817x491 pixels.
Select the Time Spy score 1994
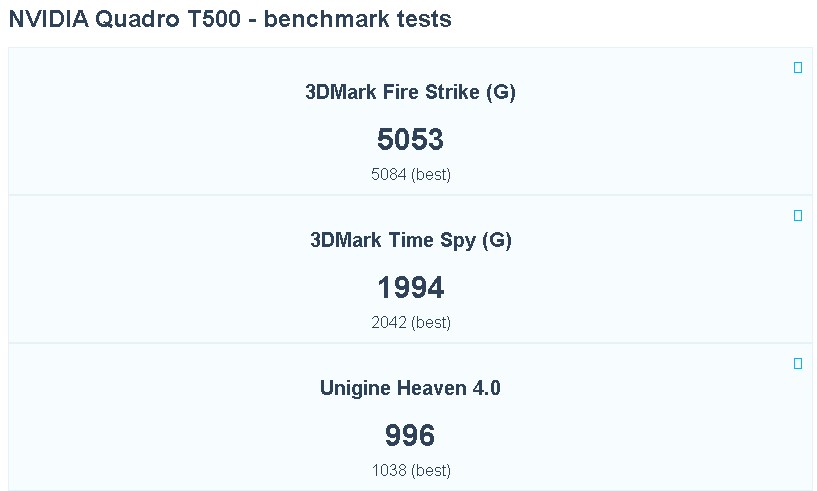(x=410, y=288)
